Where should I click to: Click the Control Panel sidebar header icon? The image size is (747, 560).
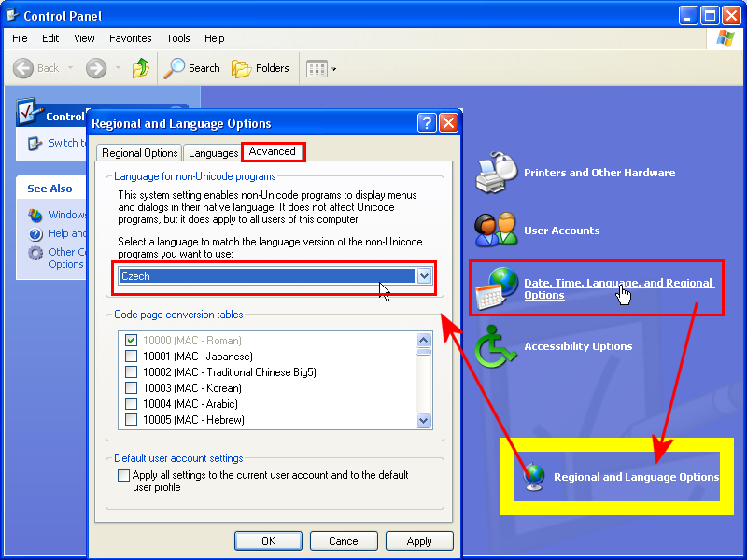click(x=29, y=112)
